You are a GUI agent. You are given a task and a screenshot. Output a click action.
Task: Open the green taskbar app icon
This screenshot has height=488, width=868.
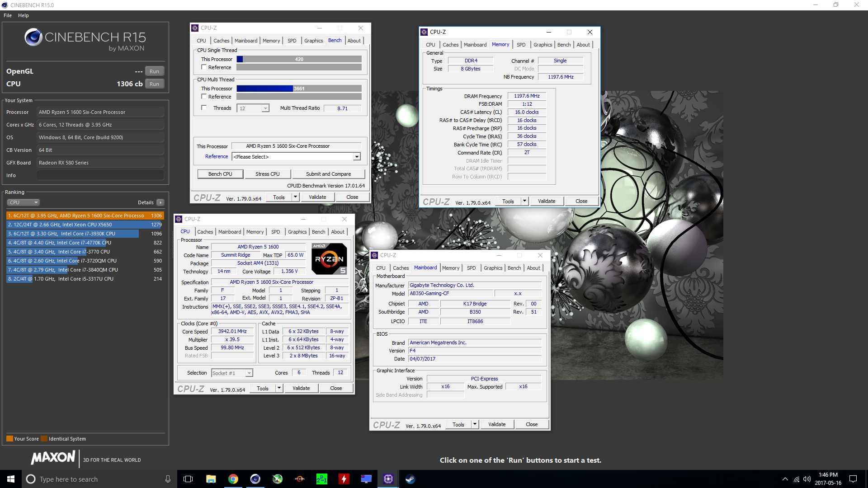click(x=322, y=479)
